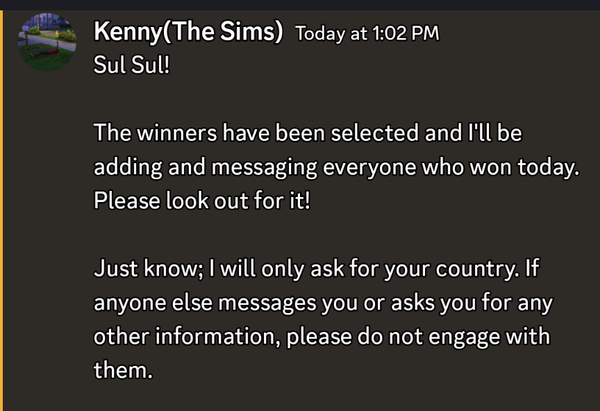Viewport: 600px width, 411px height.
Task: Click the Just know; phrase
Action: tap(149, 268)
